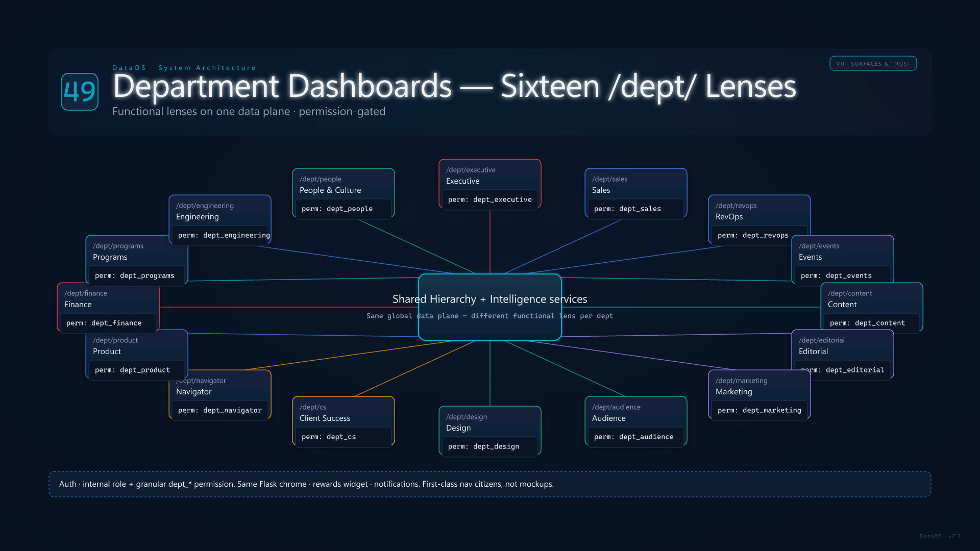Select the Client Success title
The image size is (980, 551).
click(x=325, y=418)
